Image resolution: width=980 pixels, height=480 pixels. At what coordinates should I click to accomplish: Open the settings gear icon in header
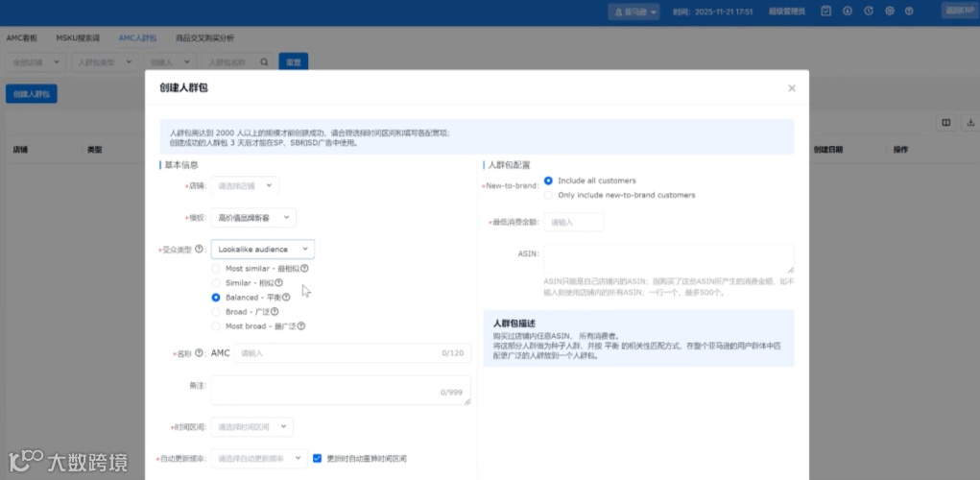[x=890, y=12]
